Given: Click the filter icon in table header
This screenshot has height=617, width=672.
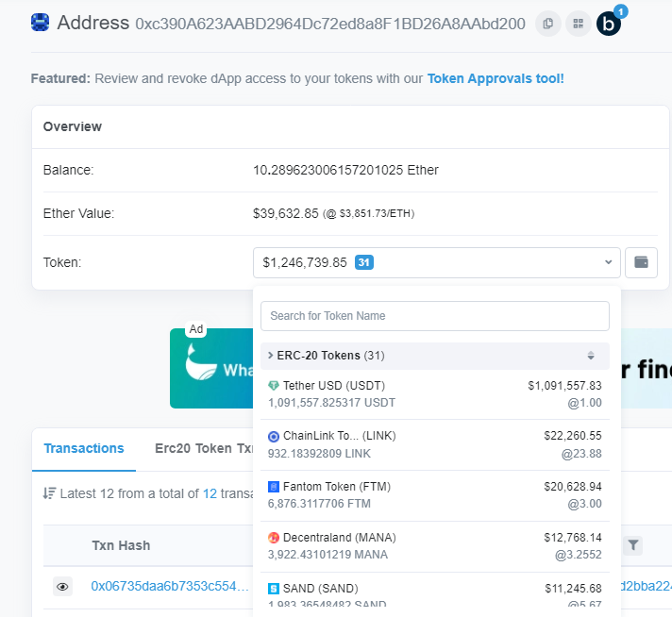Looking at the screenshot, I should pyautogui.click(x=633, y=545).
